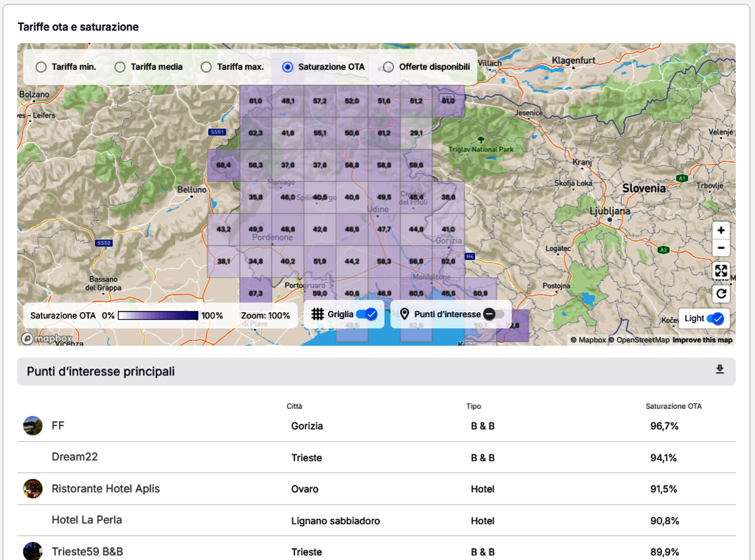Select the Tariffa max. radio option
This screenshot has width=755, height=560.
[206, 67]
